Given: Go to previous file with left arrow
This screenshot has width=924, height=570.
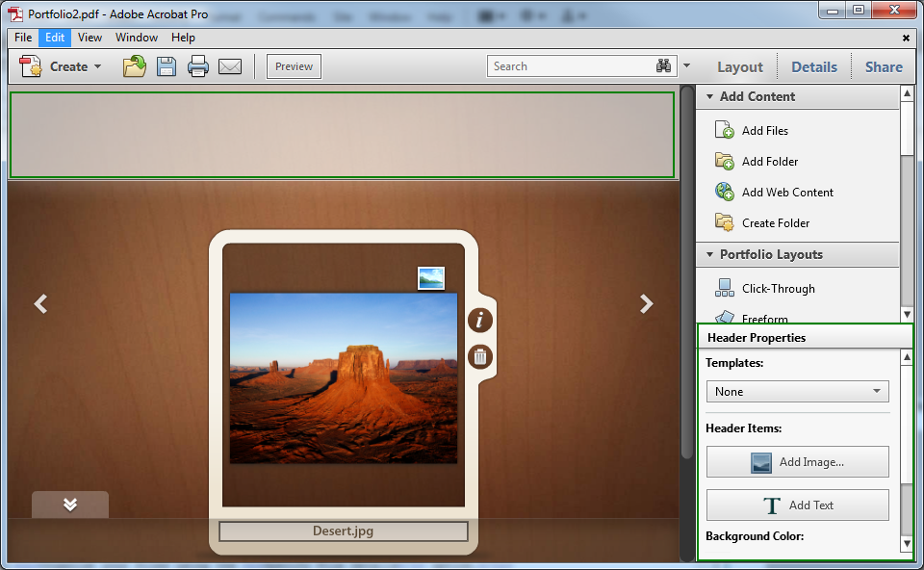Looking at the screenshot, I should coord(40,304).
